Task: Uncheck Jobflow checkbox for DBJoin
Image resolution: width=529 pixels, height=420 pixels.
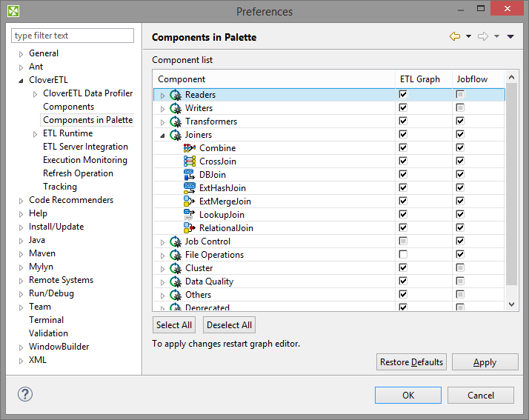Action: tap(460, 175)
